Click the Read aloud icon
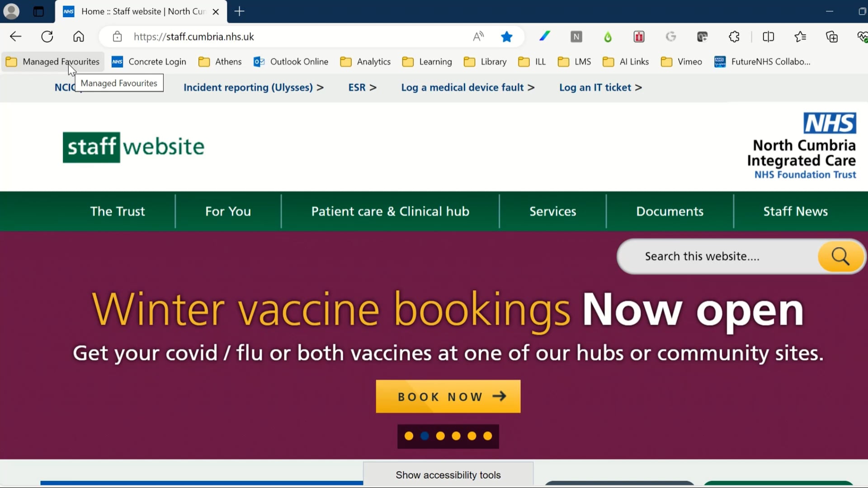 478,37
